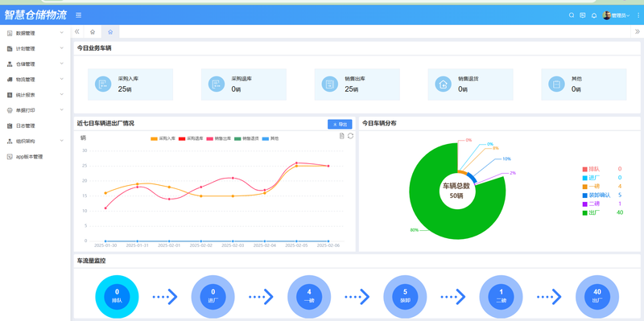The height and width of the screenshot is (321, 644).
Task: Click the vertical three-dots menu icon
Action: tap(638, 15)
